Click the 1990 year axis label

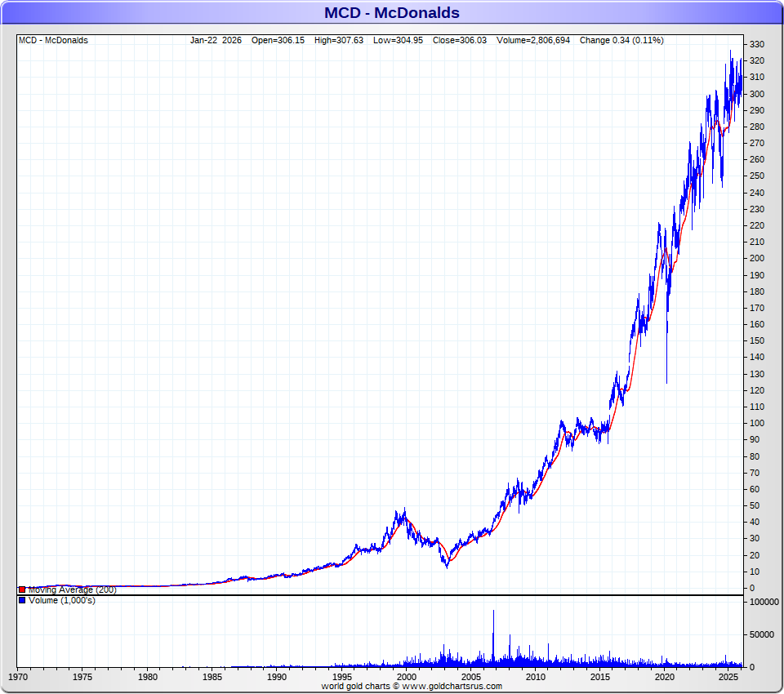pos(277,677)
